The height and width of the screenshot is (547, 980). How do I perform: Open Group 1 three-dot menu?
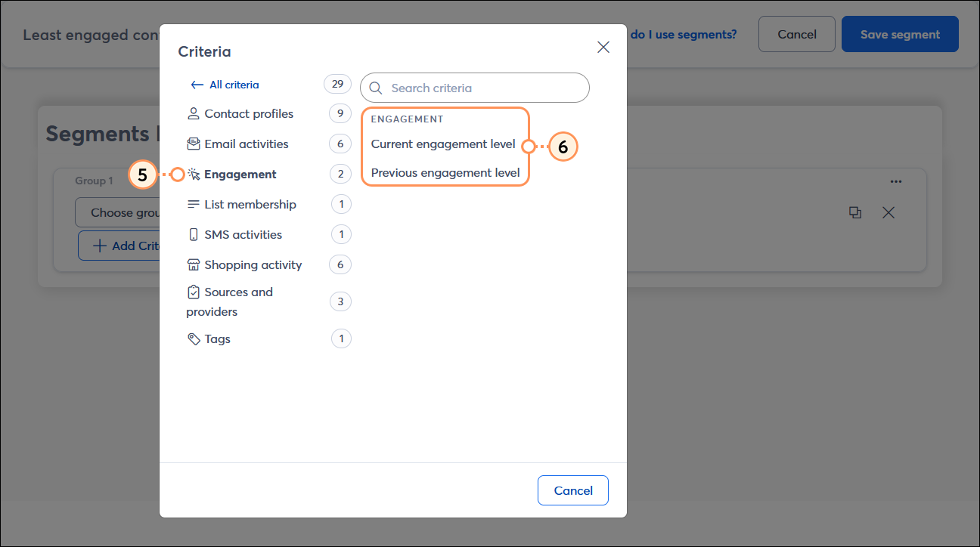[896, 181]
